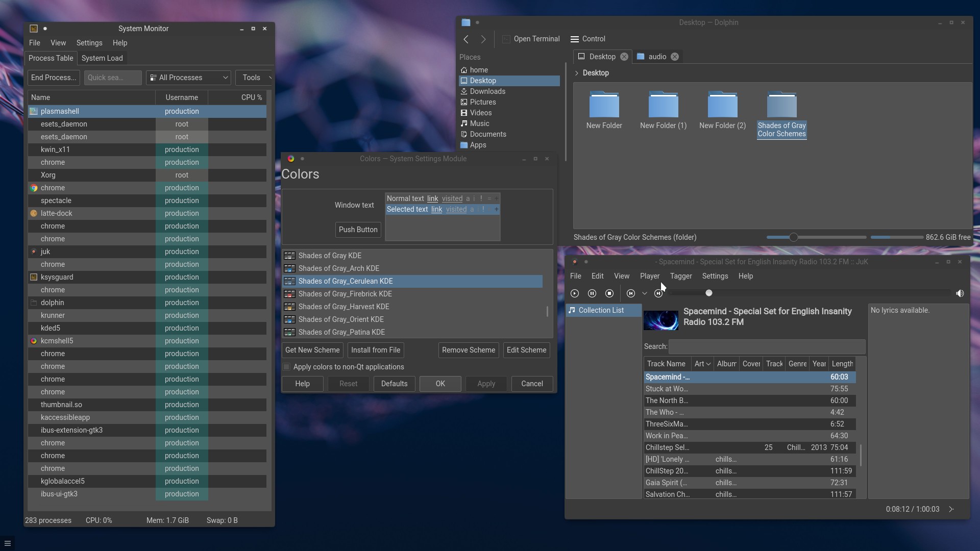Image resolution: width=980 pixels, height=551 pixels.
Task: Click Remove Scheme button
Action: (469, 350)
